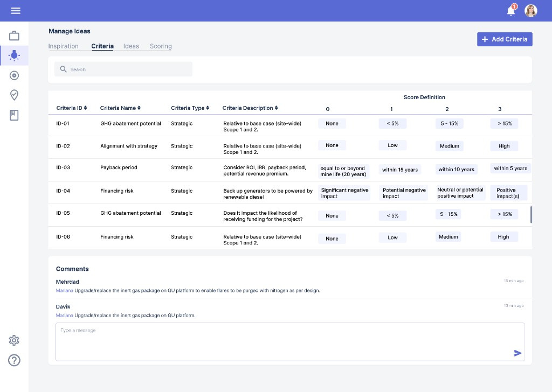
Task: Switch to the Inspiration tab
Action: coord(64,46)
